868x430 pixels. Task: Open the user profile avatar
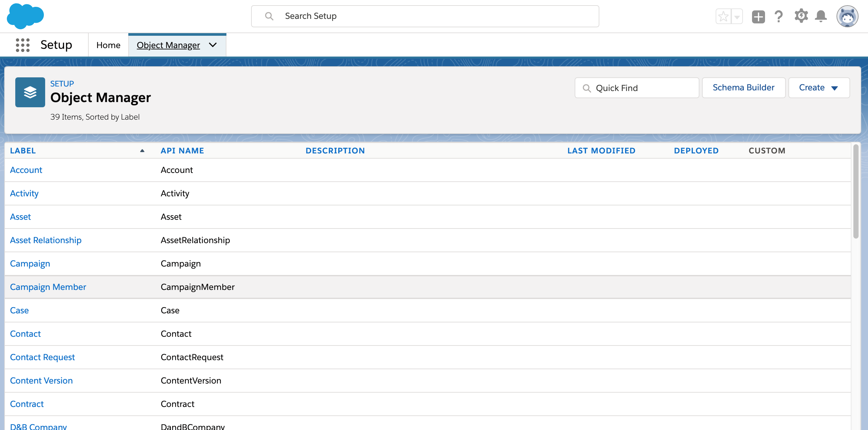click(847, 16)
